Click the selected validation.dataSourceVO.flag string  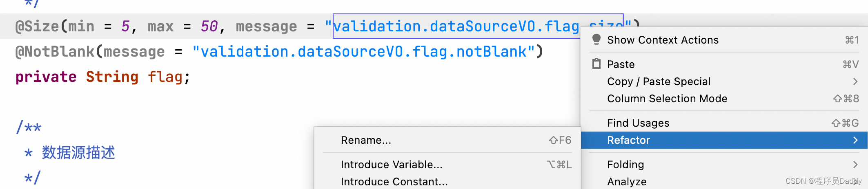(456, 26)
